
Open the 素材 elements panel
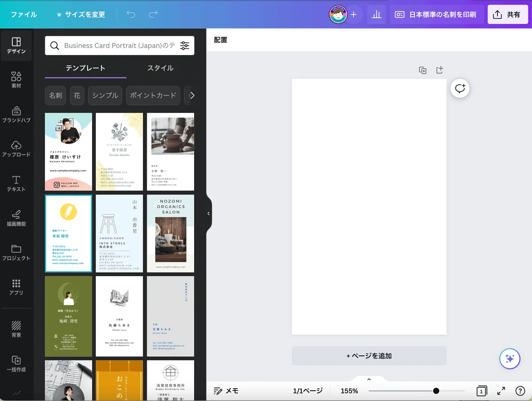(16, 80)
